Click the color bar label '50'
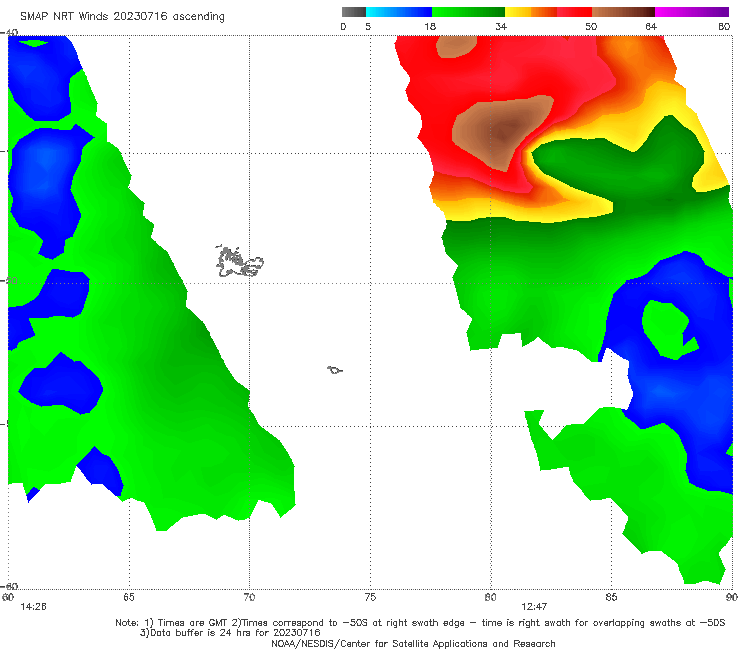Viewport: 740px width, 650px height. click(591, 27)
